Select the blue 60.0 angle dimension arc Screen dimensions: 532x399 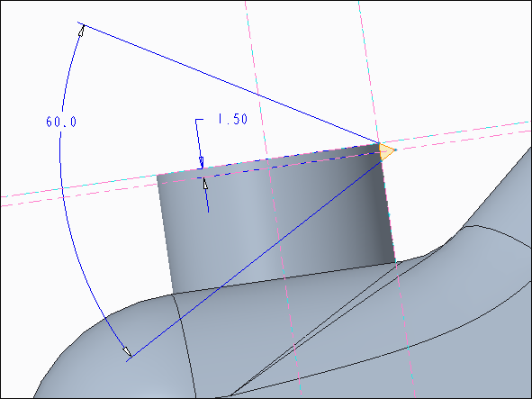pos(68,190)
